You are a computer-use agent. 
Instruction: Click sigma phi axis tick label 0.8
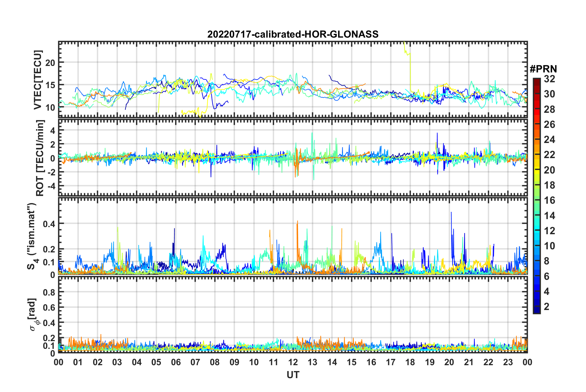49,292
